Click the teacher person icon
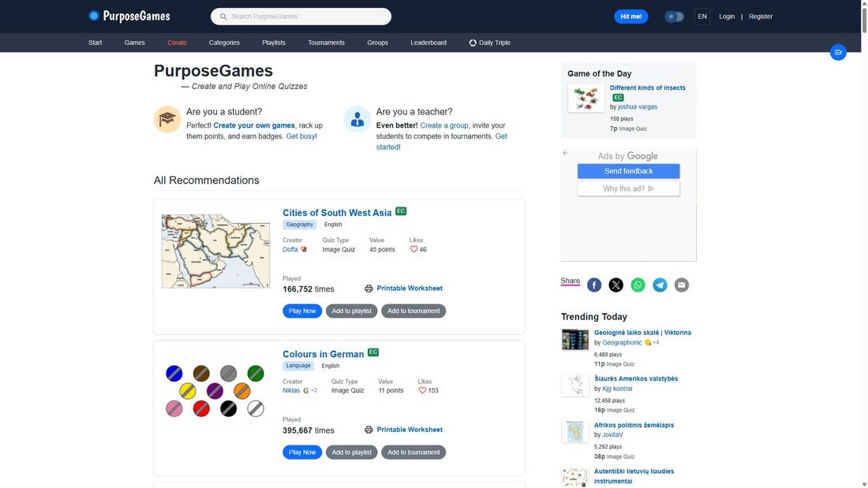 357,119
